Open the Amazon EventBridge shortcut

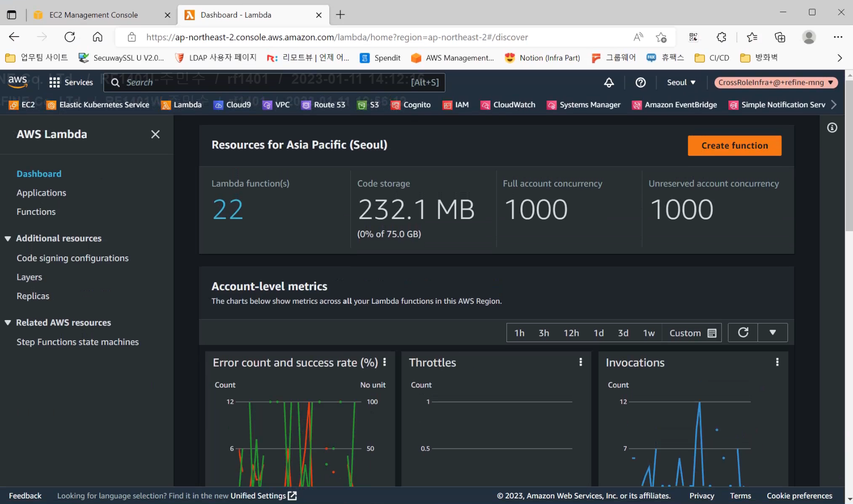coord(675,105)
